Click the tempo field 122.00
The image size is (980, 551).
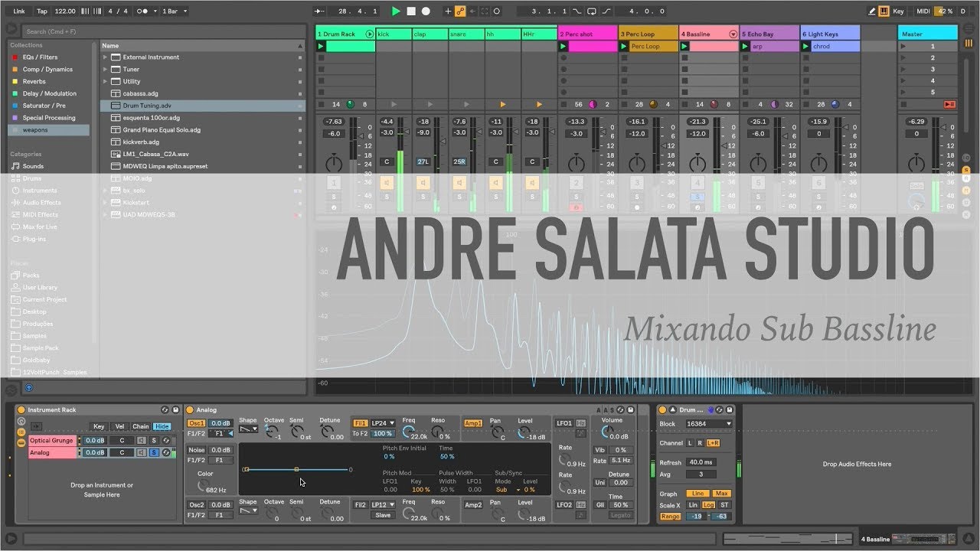[x=66, y=11]
